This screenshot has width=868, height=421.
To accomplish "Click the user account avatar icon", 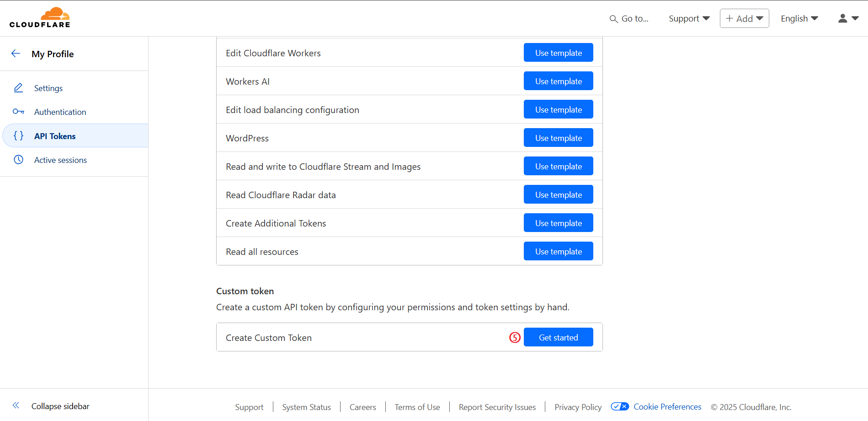I will tap(842, 18).
